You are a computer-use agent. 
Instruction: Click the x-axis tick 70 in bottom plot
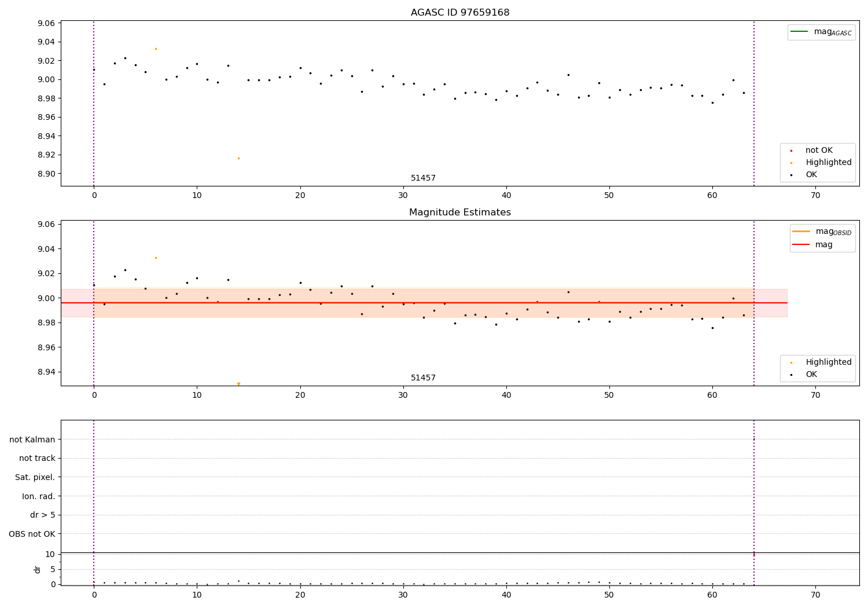tap(815, 595)
